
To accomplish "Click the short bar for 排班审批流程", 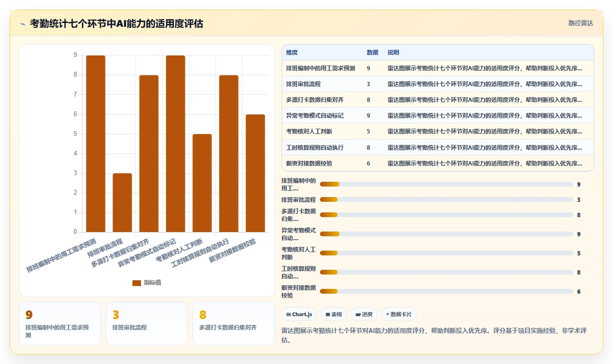I will pos(122,203).
